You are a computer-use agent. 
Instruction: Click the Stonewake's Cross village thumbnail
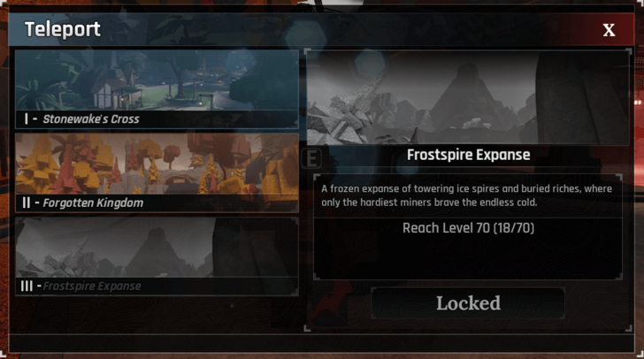[x=157, y=80]
